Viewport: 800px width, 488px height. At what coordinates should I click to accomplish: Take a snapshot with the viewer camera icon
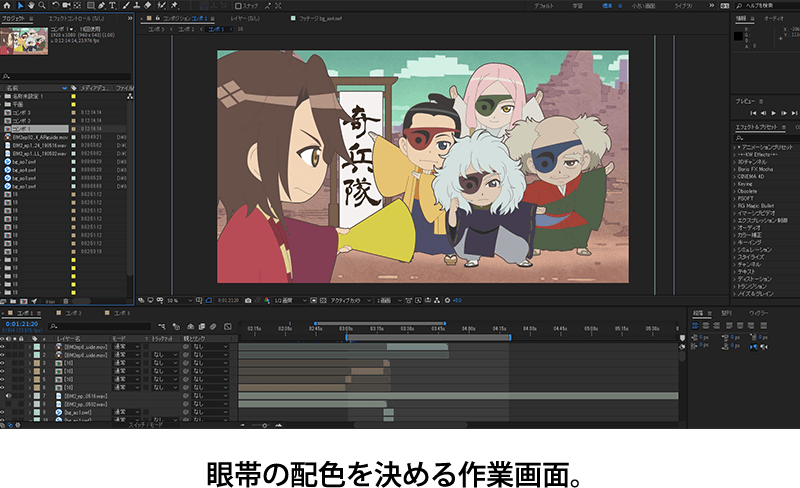click(248, 300)
